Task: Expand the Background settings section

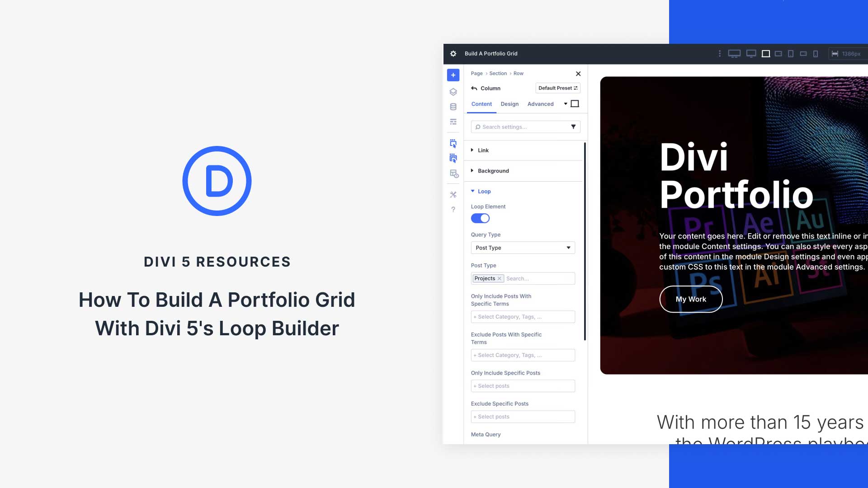Action: coord(493,171)
